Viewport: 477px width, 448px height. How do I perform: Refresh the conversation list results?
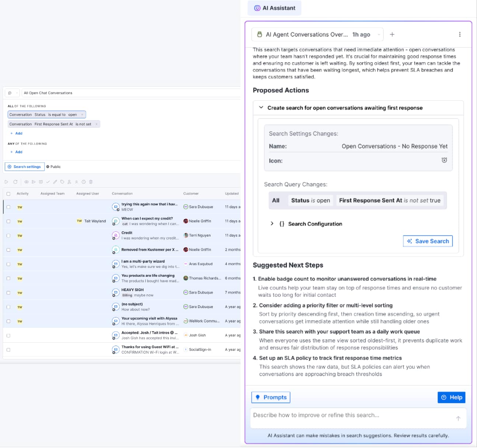click(15, 182)
